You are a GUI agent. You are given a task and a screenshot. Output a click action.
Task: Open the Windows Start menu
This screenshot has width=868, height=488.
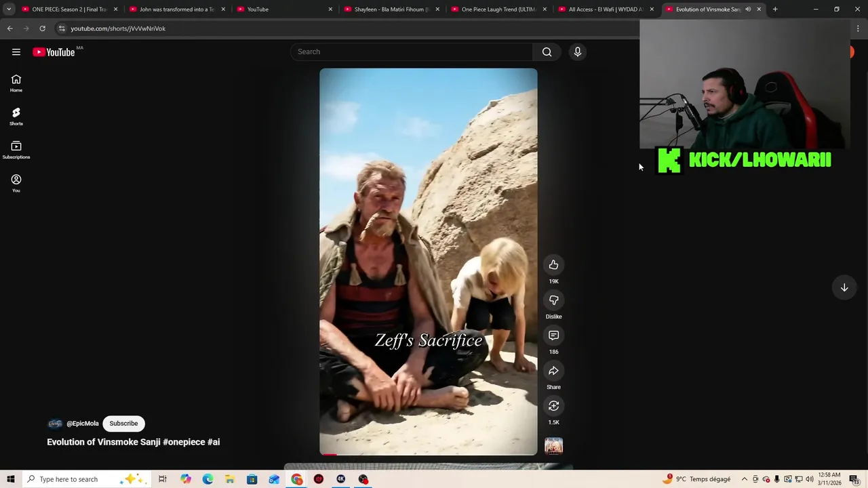pos(10,479)
